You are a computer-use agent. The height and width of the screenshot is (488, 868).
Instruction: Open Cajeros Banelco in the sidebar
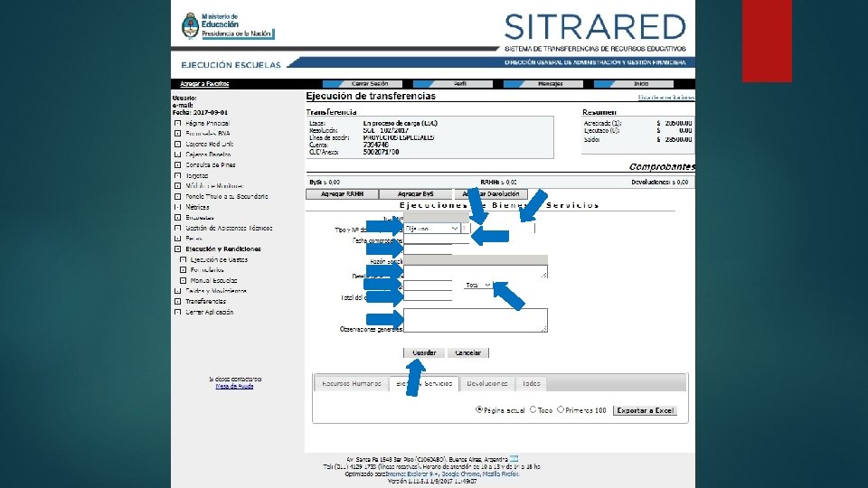(x=208, y=155)
